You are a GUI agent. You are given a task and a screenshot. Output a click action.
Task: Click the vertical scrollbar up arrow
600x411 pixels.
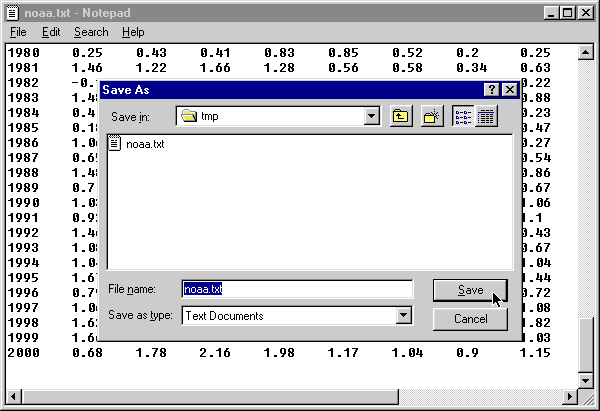click(x=586, y=51)
